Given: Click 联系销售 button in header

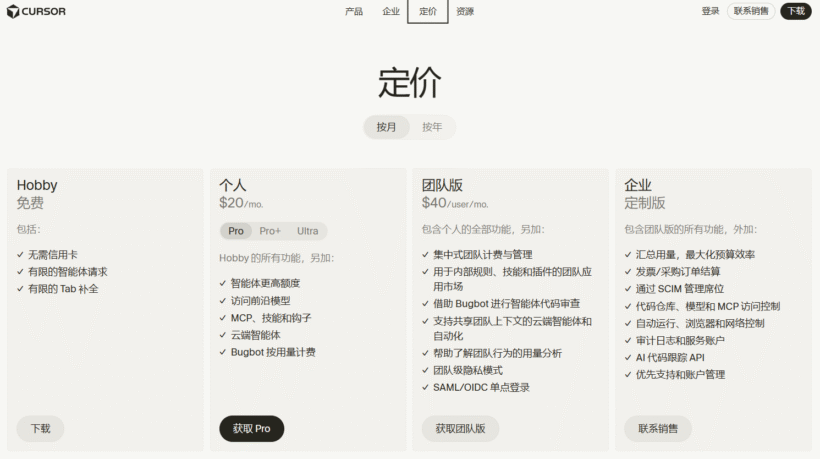Looking at the screenshot, I should point(751,11).
